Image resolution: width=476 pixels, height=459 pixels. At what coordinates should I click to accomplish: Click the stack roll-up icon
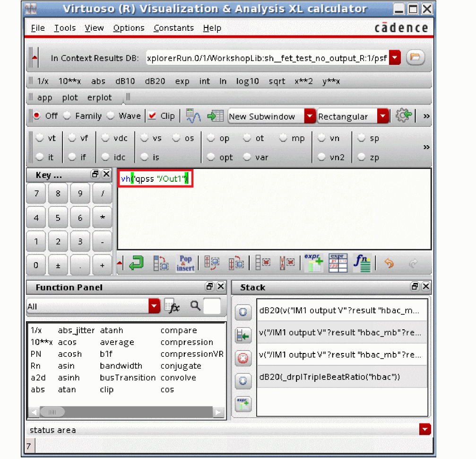pyautogui.click(x=236, y=263)
